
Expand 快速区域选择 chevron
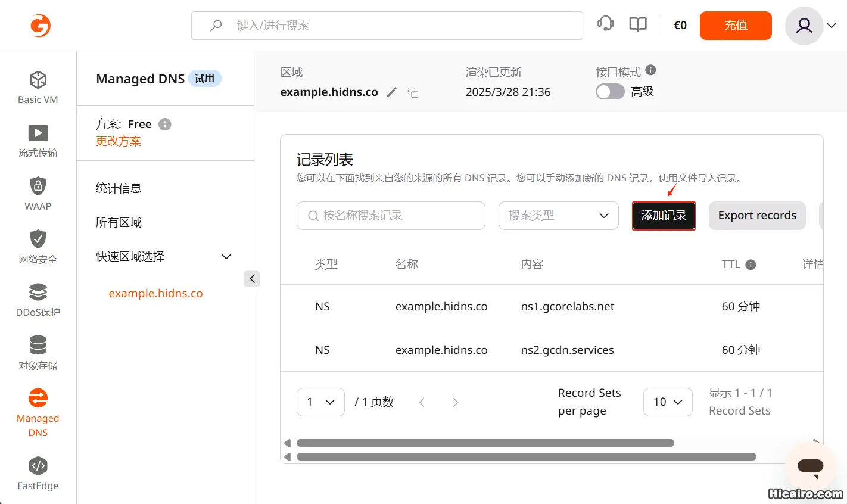(226, 257)
